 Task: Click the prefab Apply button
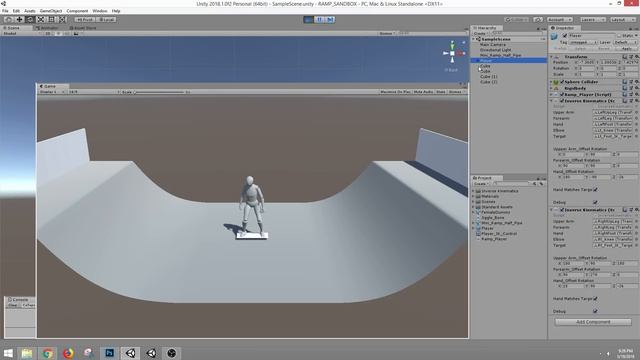(x=627, y=49)
